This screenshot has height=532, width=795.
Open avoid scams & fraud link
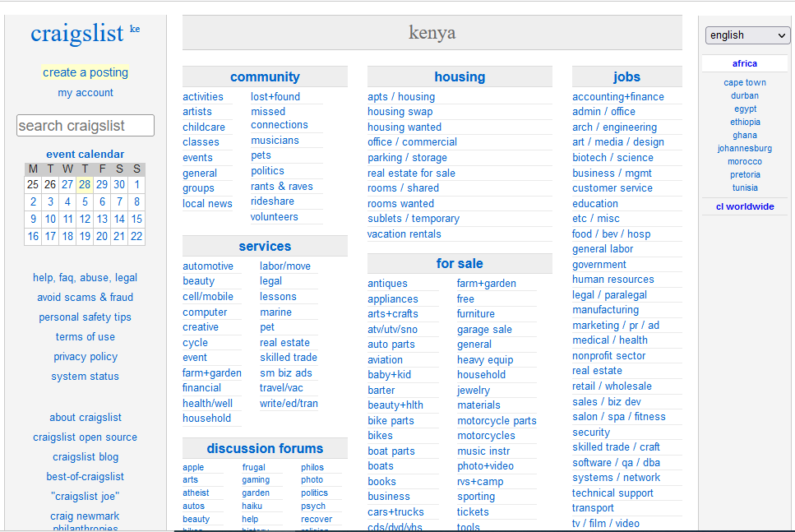coord(86,298)
